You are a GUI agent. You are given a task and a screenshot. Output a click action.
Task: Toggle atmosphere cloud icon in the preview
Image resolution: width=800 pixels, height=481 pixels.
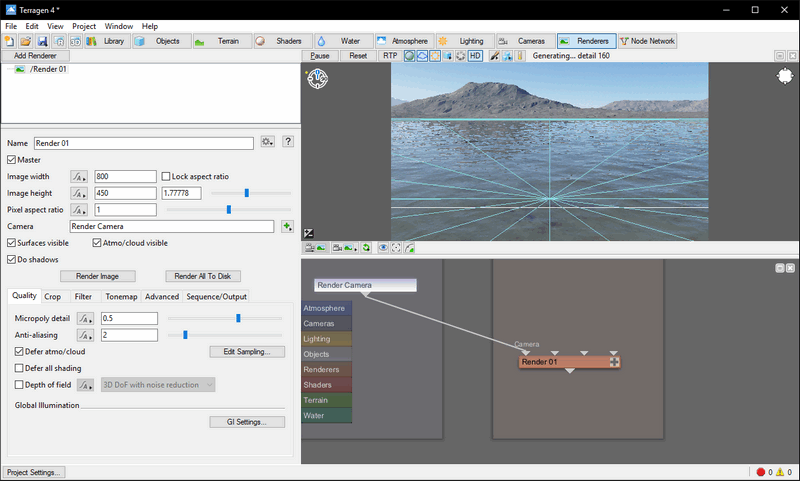point(422,56)
